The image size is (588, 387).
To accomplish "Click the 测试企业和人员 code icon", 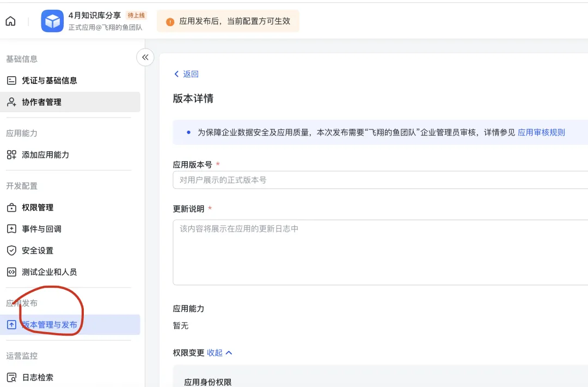I will (x=11, y=272).
